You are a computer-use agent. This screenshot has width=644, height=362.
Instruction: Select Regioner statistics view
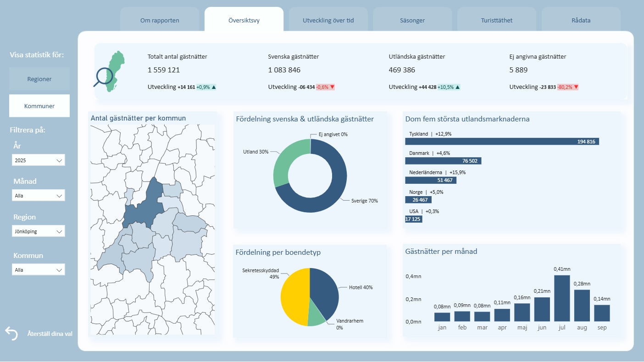point(39,79)
